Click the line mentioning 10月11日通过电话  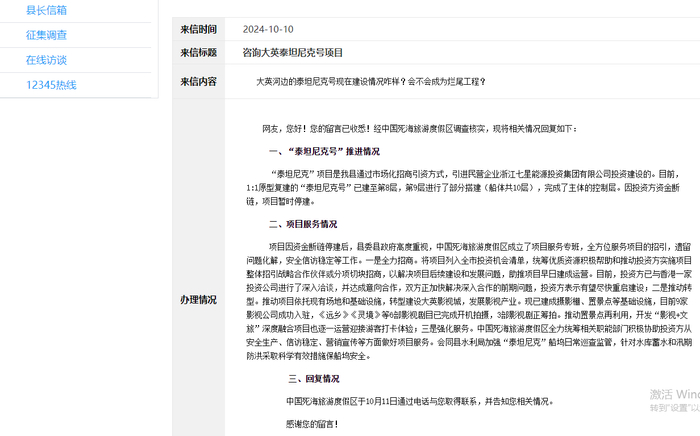(x=420, y=402)
